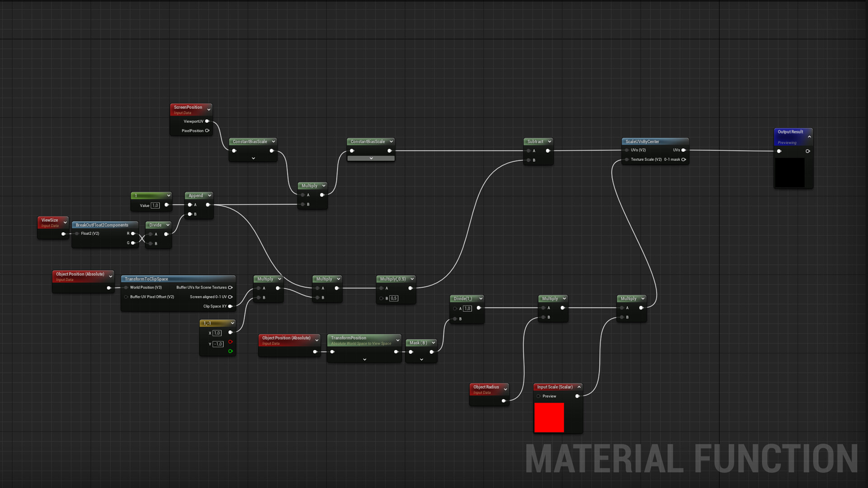The image size is (868, 488).
Task: Toggle the ViewSize node's header chevron
Action: [x=65, y=222]
